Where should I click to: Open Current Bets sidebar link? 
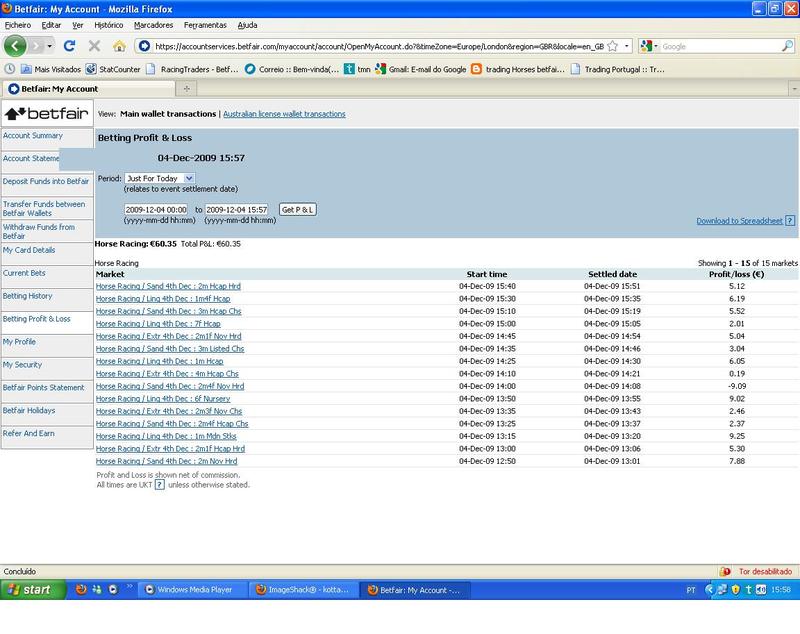[24, 273]
